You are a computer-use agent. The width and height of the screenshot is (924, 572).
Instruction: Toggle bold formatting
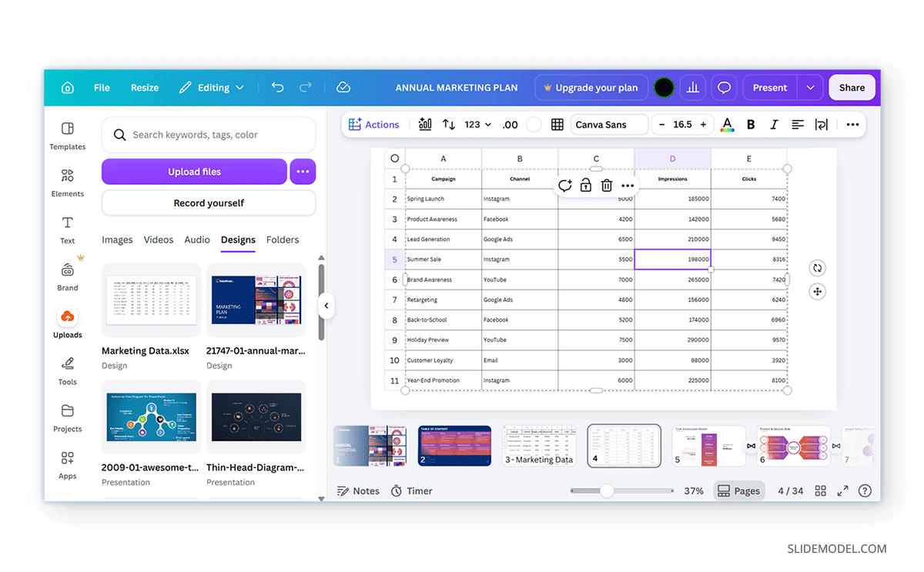(751, 125)
